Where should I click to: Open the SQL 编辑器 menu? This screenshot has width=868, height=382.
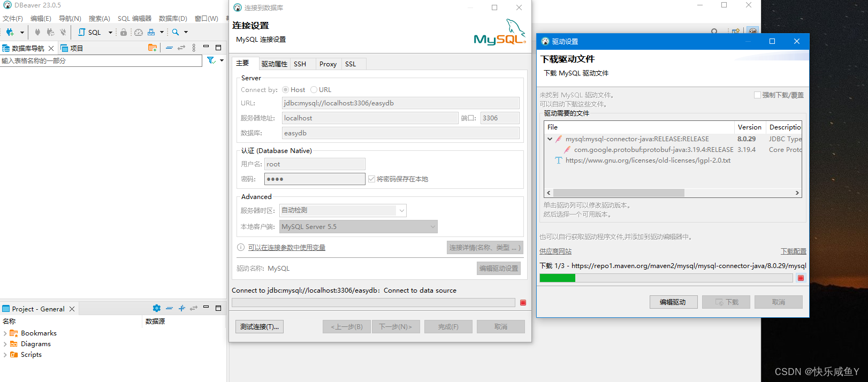click(x=134, y=19)
